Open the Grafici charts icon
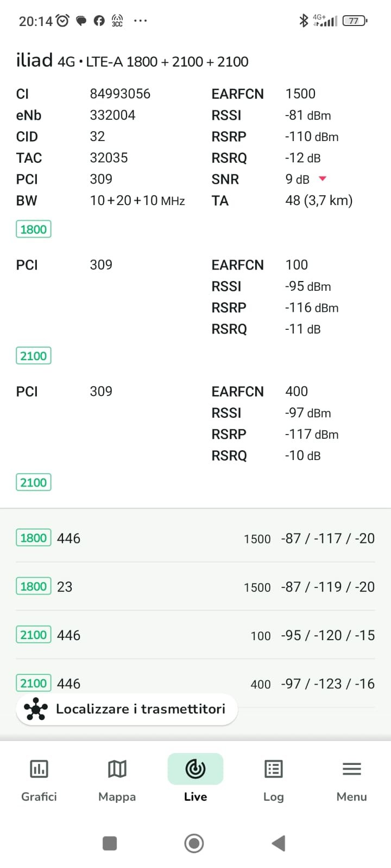Viewport: 391px width, 868px height. pyautogui.click(x=39, y=769)
